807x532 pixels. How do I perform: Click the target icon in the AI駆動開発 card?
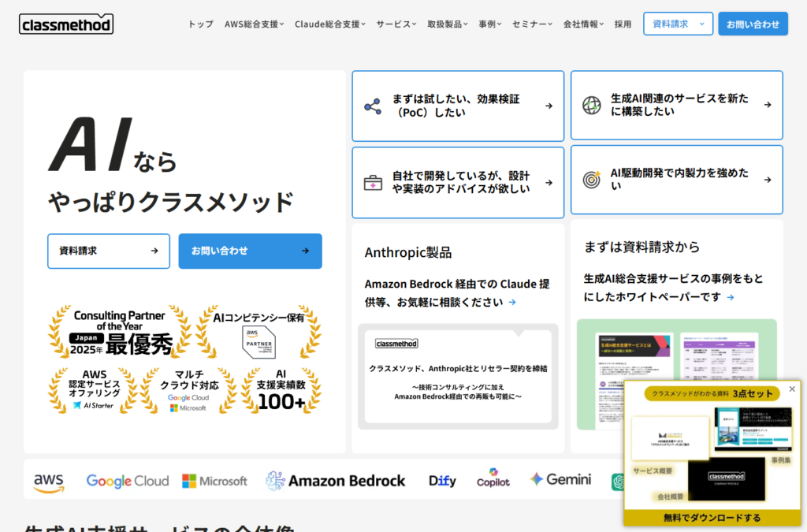coord(591,180)
